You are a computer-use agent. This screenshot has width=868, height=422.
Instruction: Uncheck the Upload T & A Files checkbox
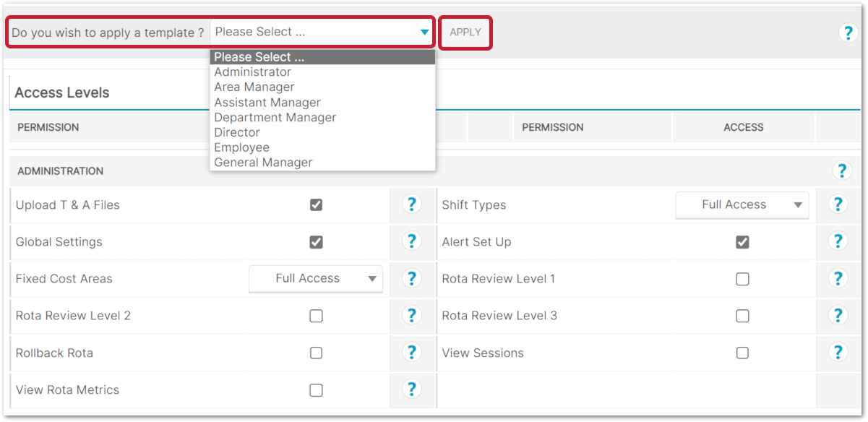(316, 205)
